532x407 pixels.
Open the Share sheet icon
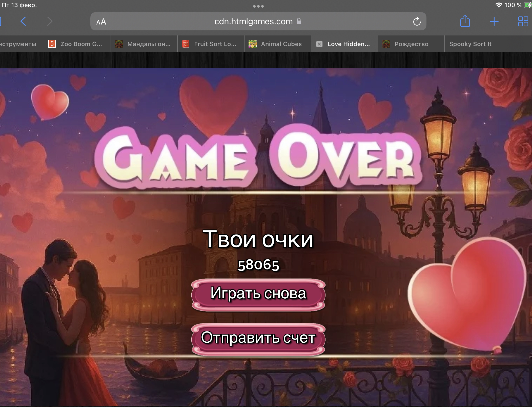click(x=465, y=21)
